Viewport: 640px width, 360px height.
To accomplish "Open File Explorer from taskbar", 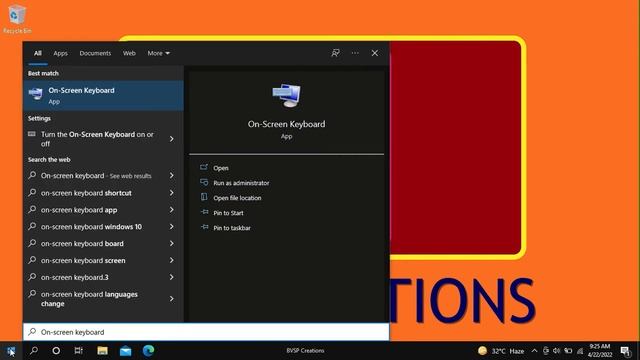I will [x=102, y=351].
